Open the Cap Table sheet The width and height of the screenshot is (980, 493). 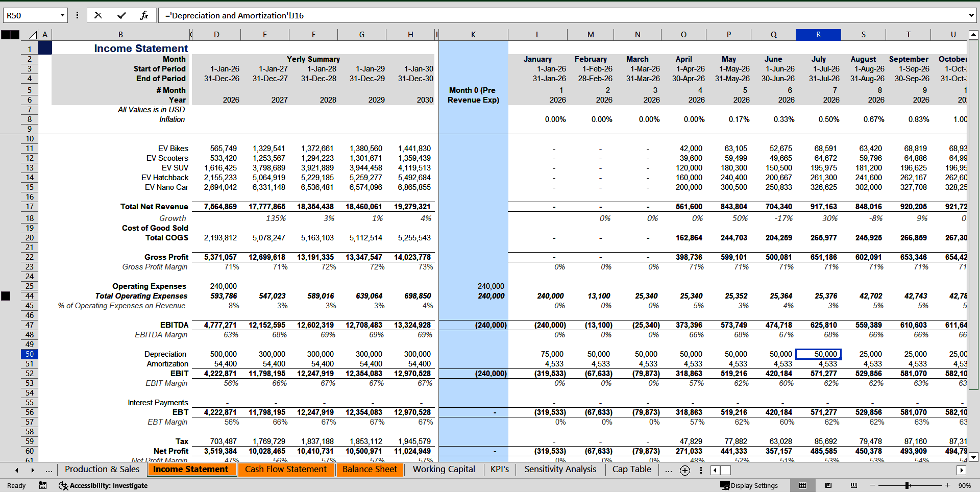(x=632, y=470)
